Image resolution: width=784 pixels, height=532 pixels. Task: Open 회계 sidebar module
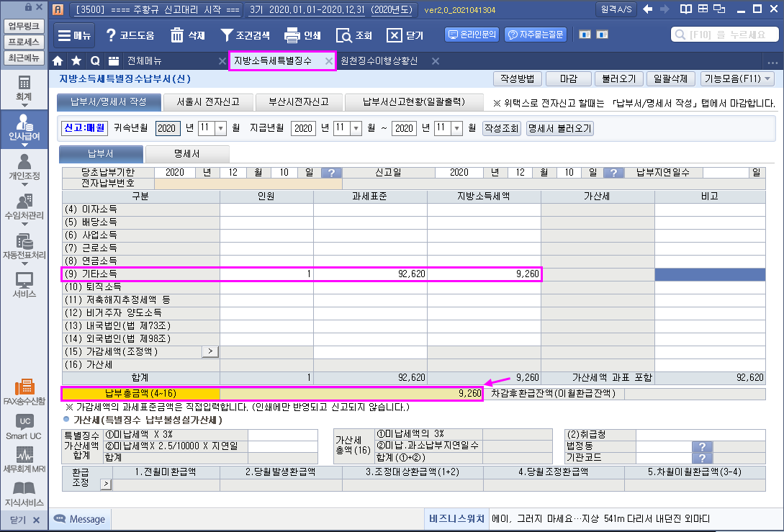(x=24, y=90)
